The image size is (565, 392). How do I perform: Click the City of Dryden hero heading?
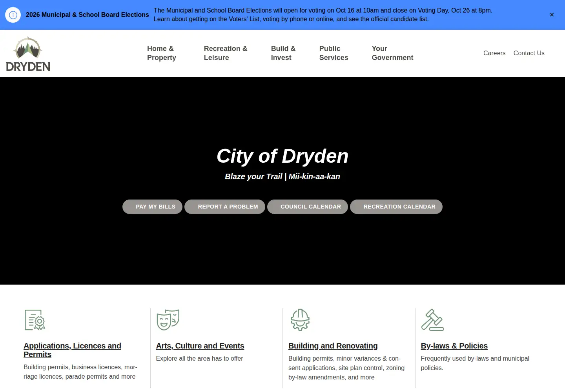pos(282,156)
